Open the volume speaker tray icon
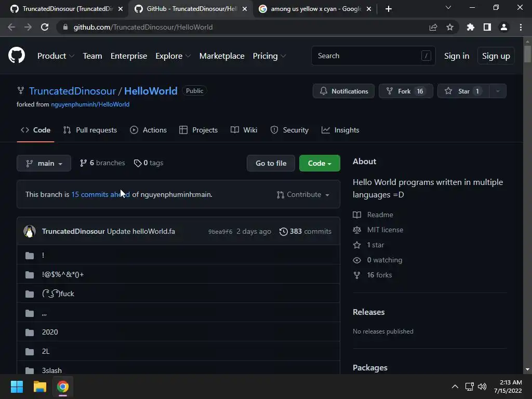Viewport: 532px width, 399px height. pyautogui.click(x=482, y=387)
